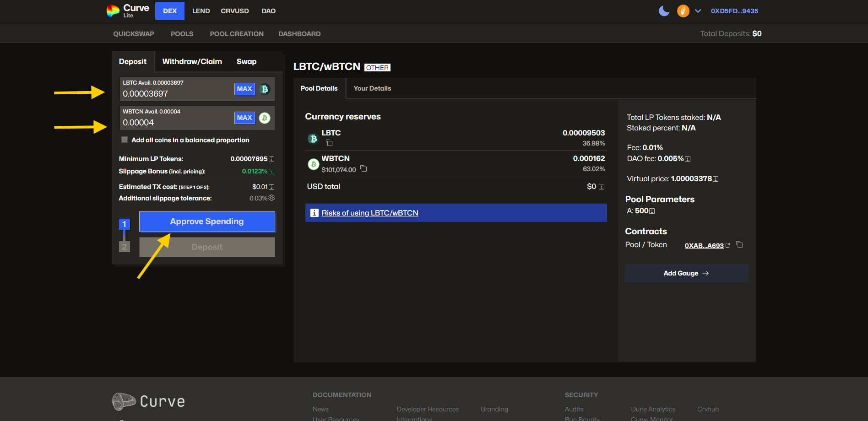Open wallet address 0XD5FD...9435
The image size is (868, 421).
pyautogui.click(x=734, y=11)
